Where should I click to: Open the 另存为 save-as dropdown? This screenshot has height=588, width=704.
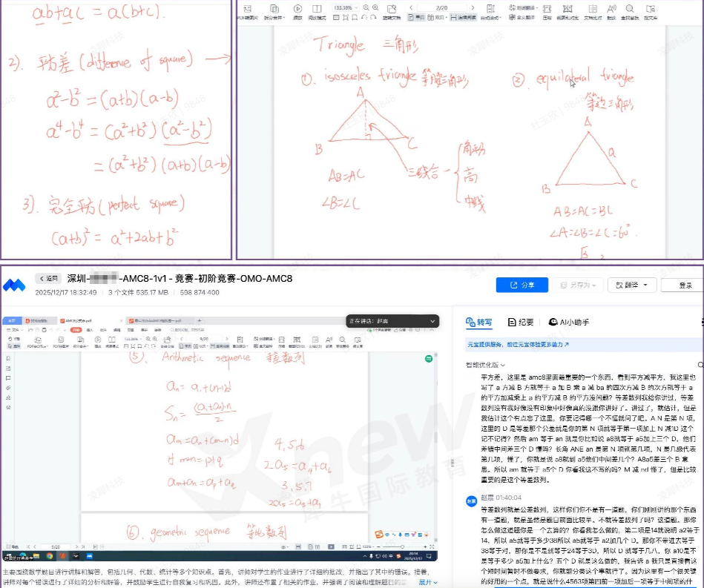578,285
